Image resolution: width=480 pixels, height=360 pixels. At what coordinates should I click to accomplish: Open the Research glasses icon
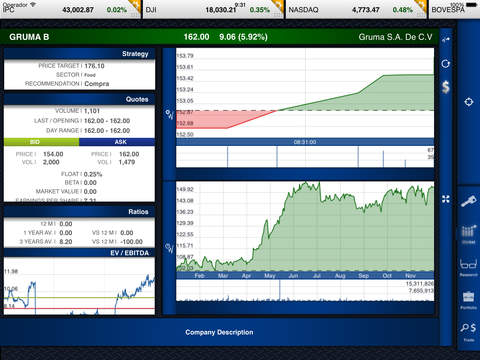click(x=469, y=267)
